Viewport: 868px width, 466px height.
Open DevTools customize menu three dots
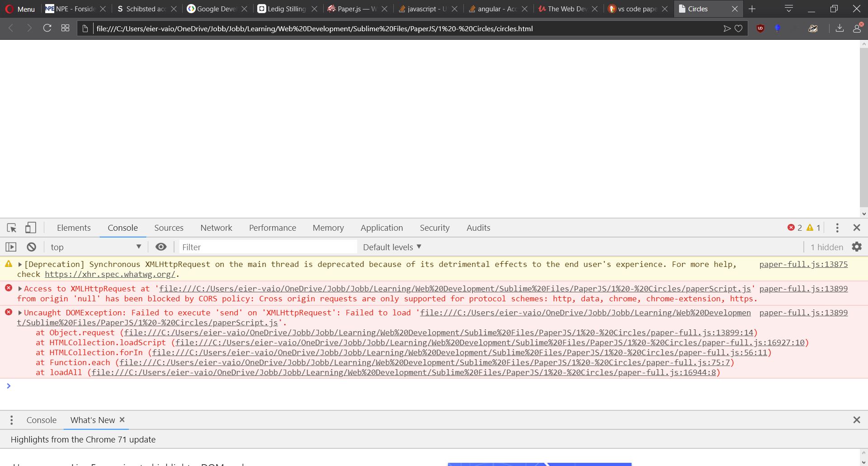point(837,228)
